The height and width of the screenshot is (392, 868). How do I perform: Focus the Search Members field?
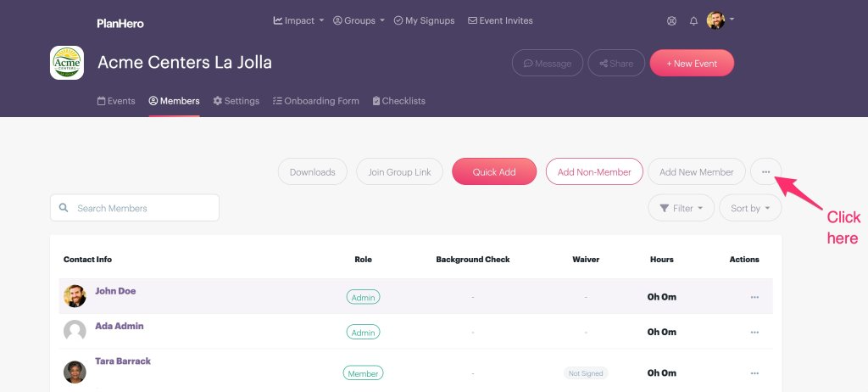(135, 208)
